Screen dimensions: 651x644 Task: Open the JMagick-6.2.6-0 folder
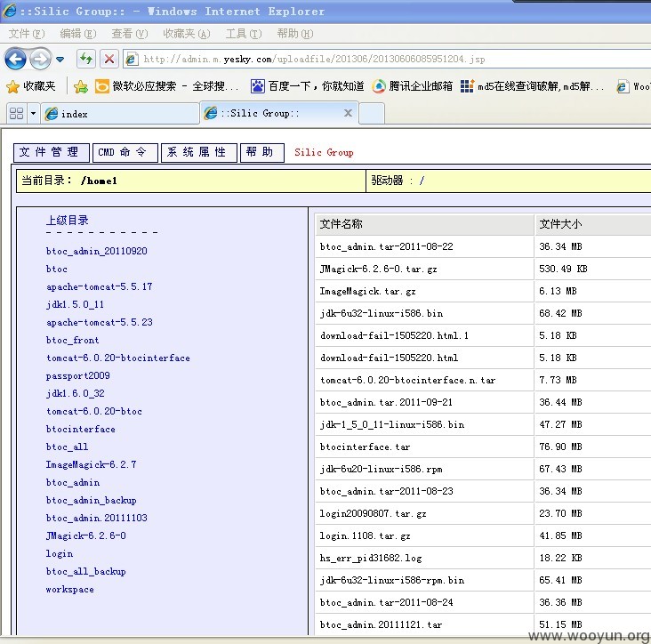click(86, 535)
